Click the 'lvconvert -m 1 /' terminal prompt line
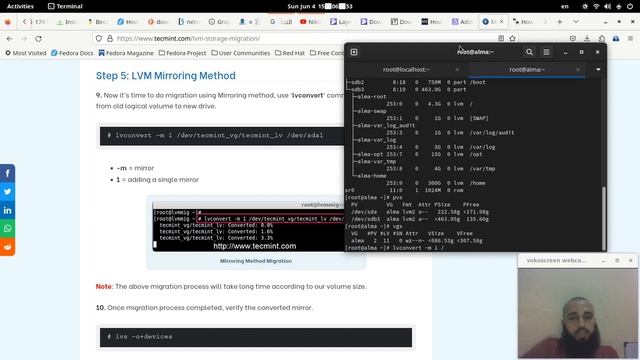 click(394, 248)
